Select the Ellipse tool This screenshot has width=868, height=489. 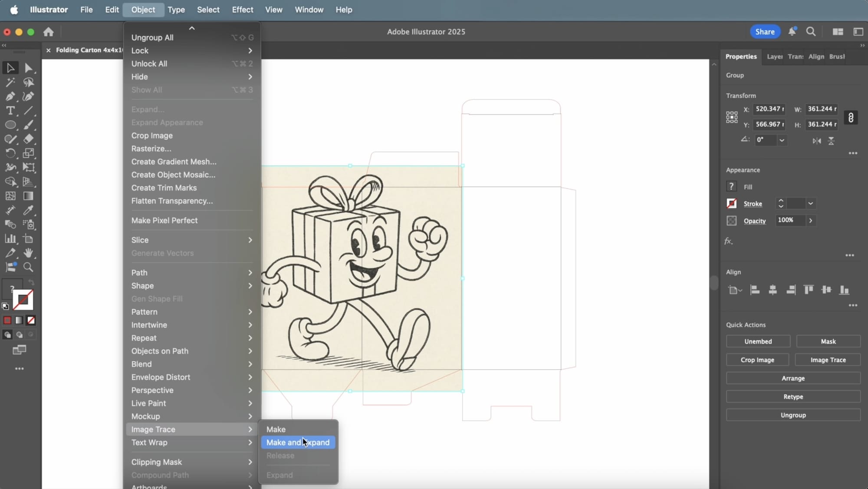coord(10,125)
